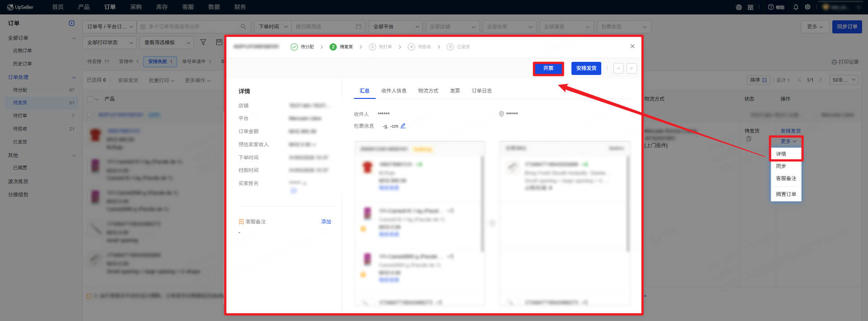Viewport: 868px width, 321px height.
Task: Click the 同步订单 button
Action: pyautogui.click(x=847, y=27)
